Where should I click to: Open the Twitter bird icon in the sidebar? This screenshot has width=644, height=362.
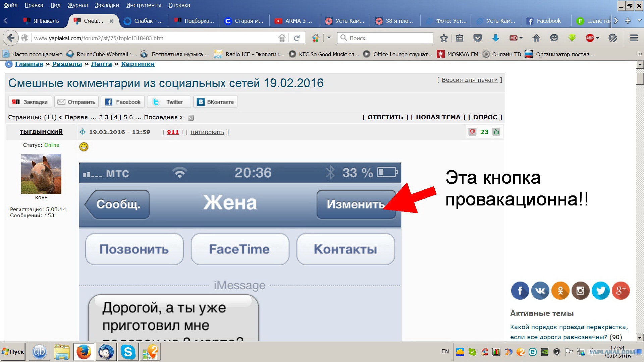600,290
